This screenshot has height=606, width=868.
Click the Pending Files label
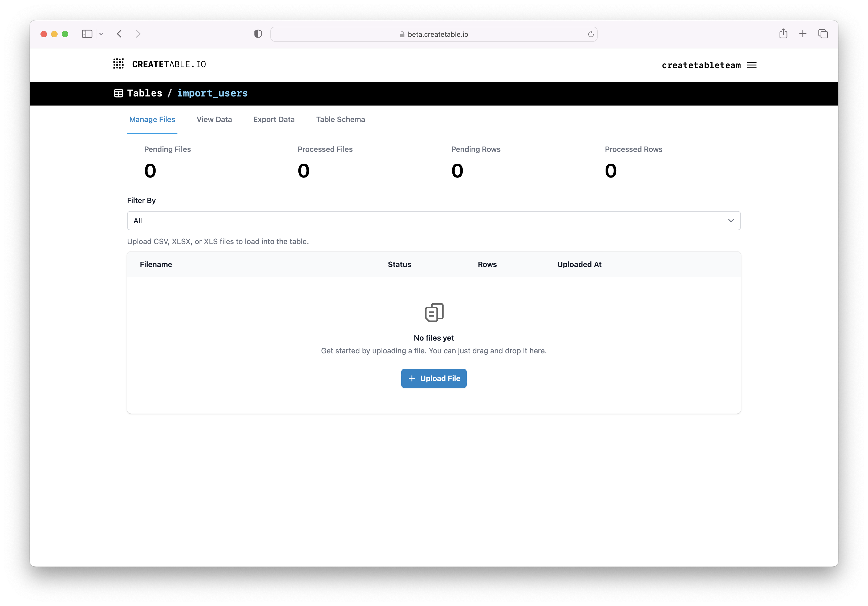point(167,149)
